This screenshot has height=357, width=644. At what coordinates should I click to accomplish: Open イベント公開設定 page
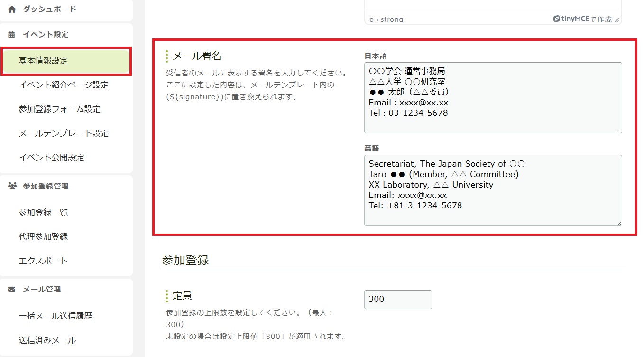51,158
